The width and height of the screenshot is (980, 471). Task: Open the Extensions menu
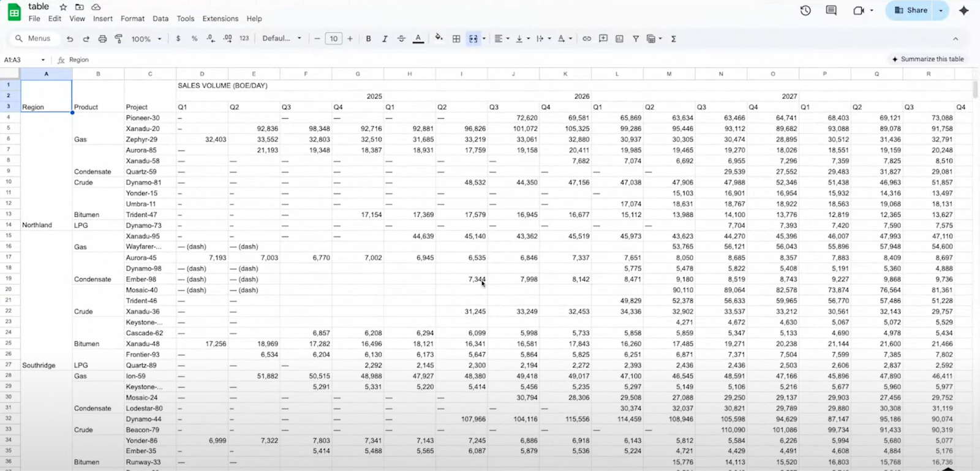click(220, 18)
